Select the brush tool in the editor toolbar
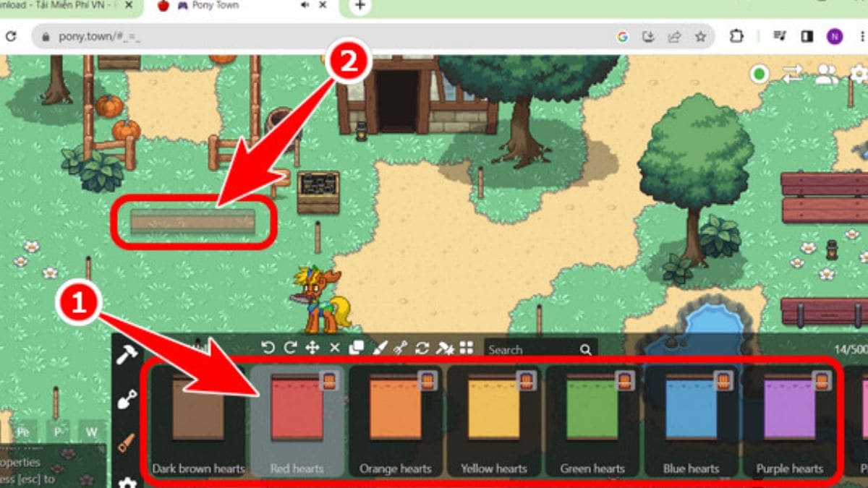 [x=379, y=348]
